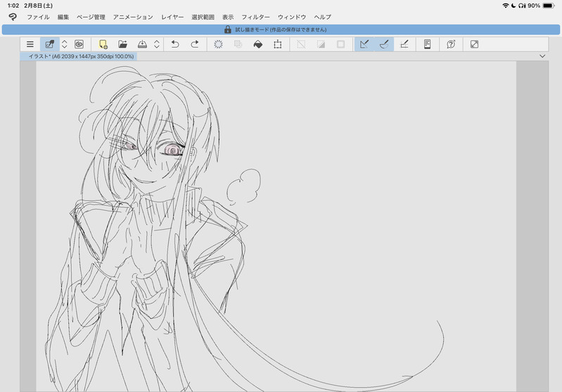Open the ウィンドウ menu
The height and width of the screenshot is (392, 562).
(x=292, y=17)
